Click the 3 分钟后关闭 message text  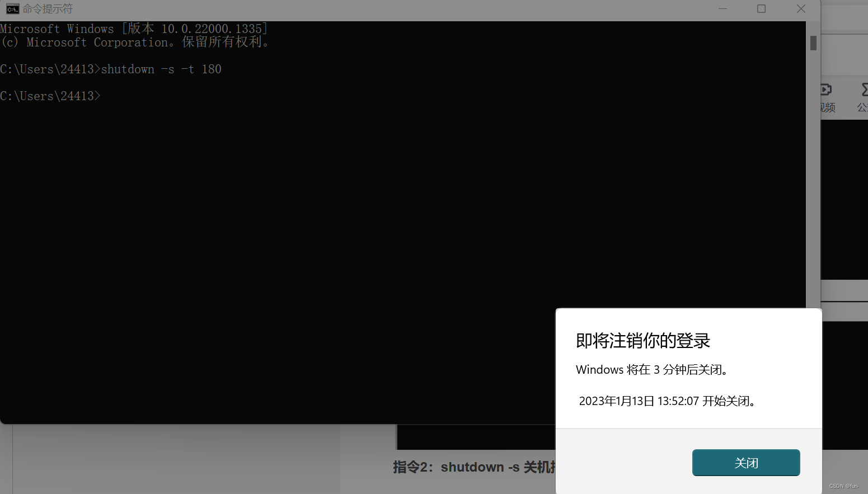coord(653,369)
